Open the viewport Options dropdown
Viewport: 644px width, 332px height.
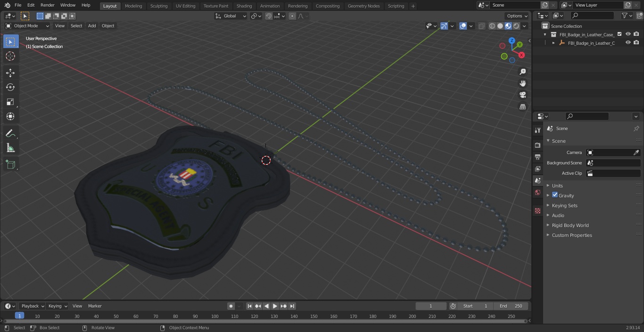(x=517, y=16)
